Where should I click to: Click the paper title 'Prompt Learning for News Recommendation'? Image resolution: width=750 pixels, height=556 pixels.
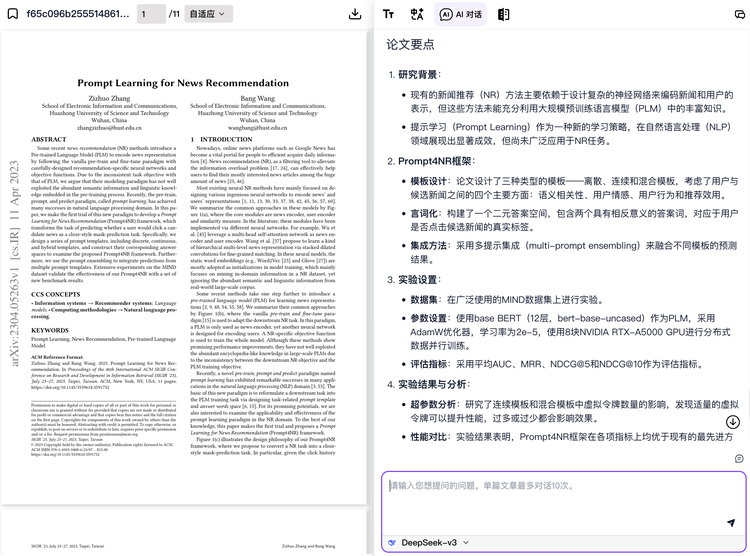tap(183, 83)
